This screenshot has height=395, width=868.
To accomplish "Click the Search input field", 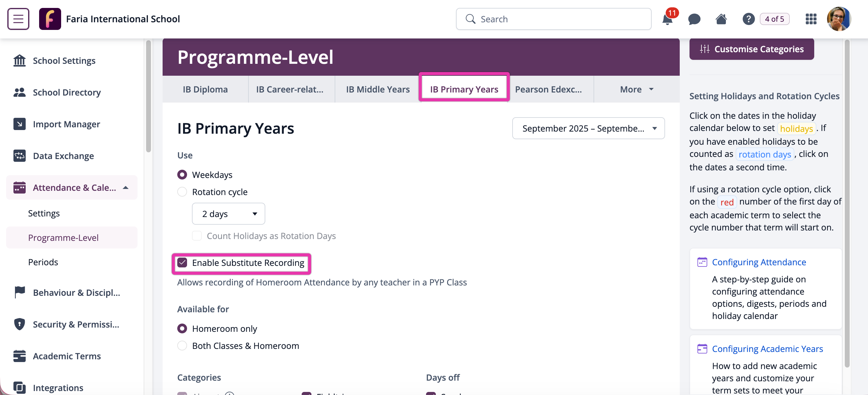I will point(553,19).
